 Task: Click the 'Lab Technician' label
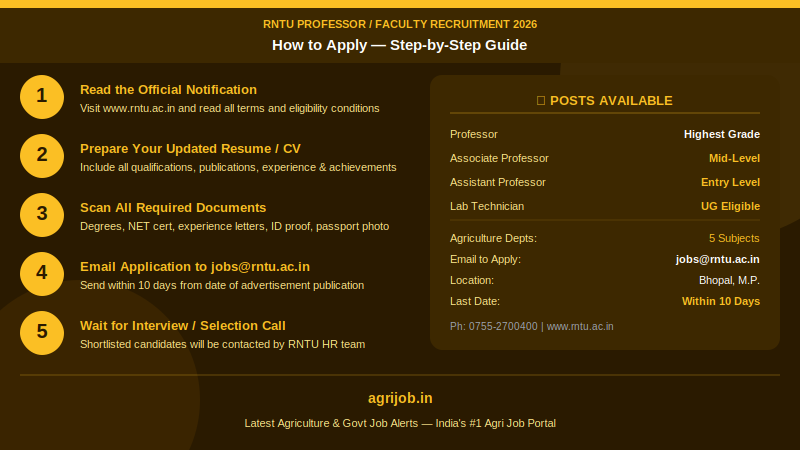click(487, 206)
